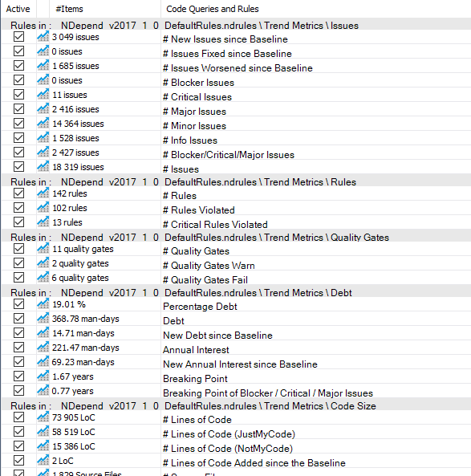Click trend icon next to 142 rules
471x476 pixels.
pos(43,193)
